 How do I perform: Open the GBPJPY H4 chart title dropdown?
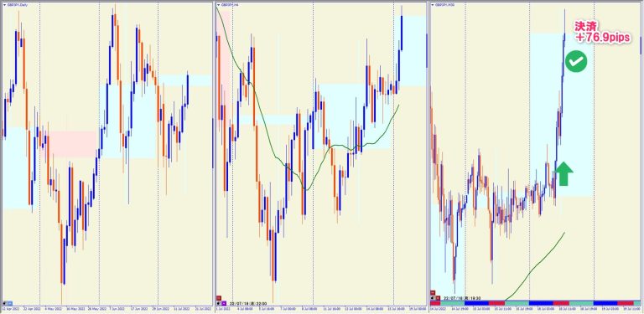coord(226,4)
